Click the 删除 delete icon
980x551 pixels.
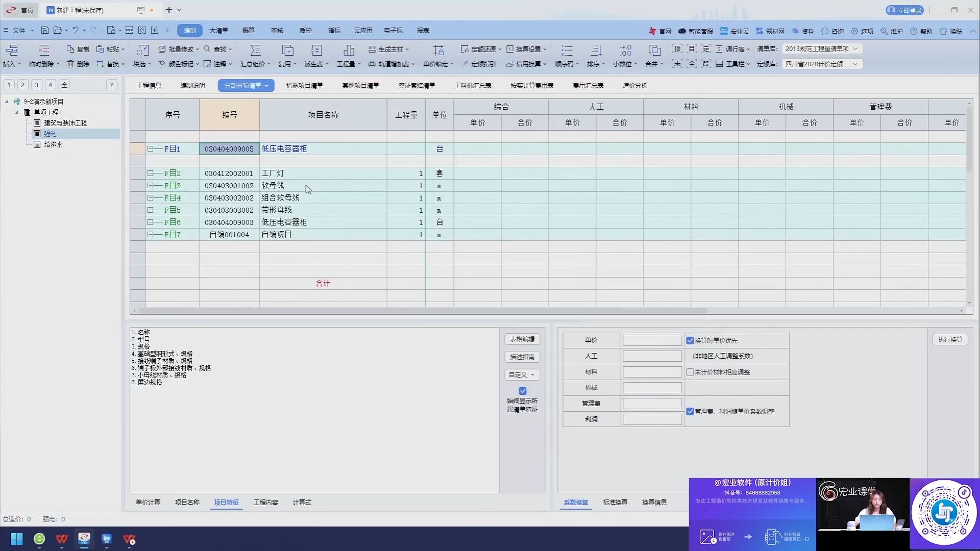(x=78, y=64)
